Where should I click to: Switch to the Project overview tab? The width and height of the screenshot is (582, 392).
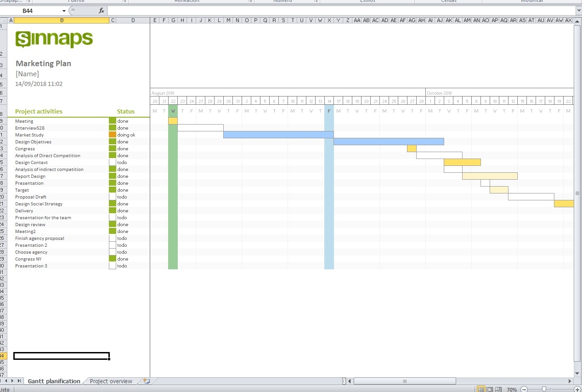(x=110, y=381)
